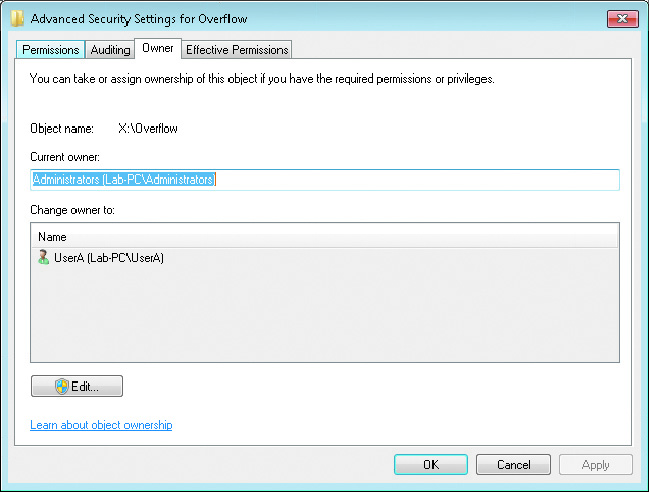Click the Edit... button
Image resolution: width=649 pixels, height=492 pixels.
click(x=77, y=386)
